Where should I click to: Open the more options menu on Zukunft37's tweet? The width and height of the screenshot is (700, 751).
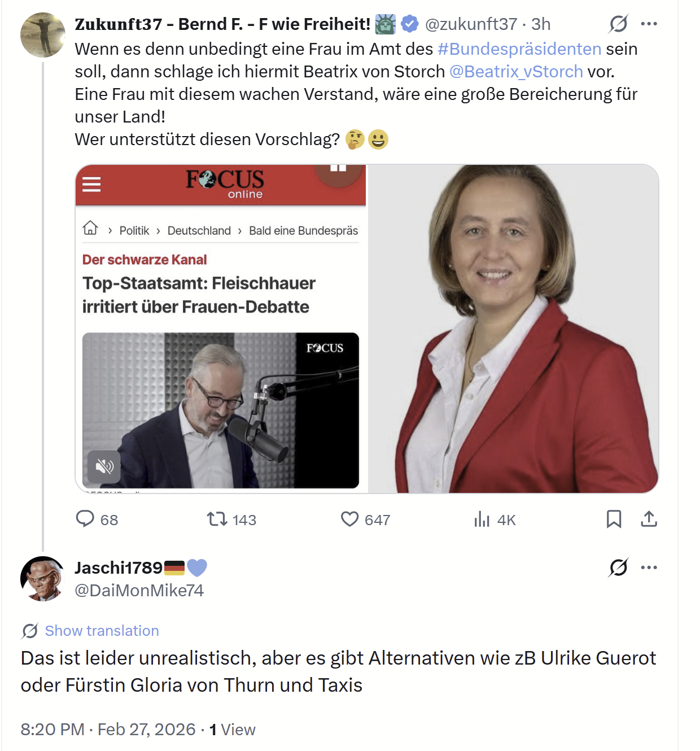click(x=649, y=24)
